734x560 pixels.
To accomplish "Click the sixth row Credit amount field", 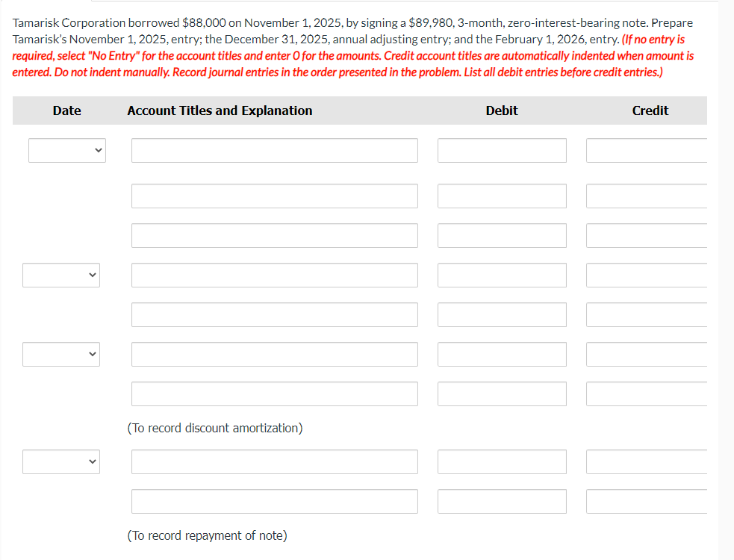I will tap(647, 354).
